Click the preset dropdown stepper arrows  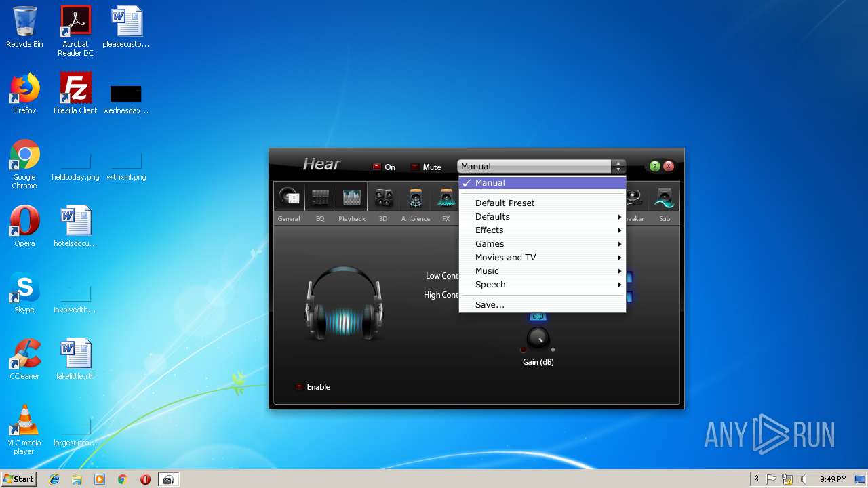coord(618,166)
